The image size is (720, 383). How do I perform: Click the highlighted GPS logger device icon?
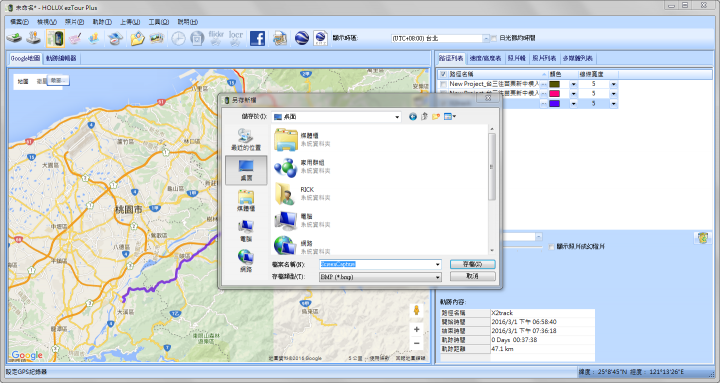click(x=55, y=39)
